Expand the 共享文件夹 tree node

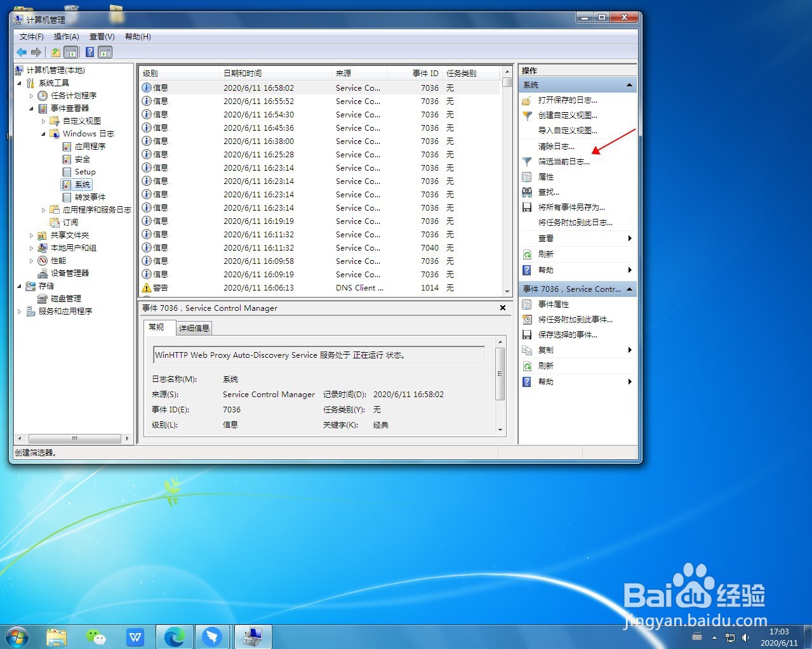coord(31,235)
